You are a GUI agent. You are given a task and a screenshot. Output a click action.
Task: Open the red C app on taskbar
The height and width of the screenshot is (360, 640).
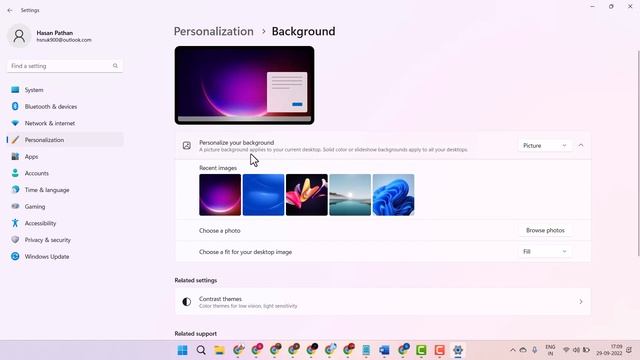click(x=440, y=350)
